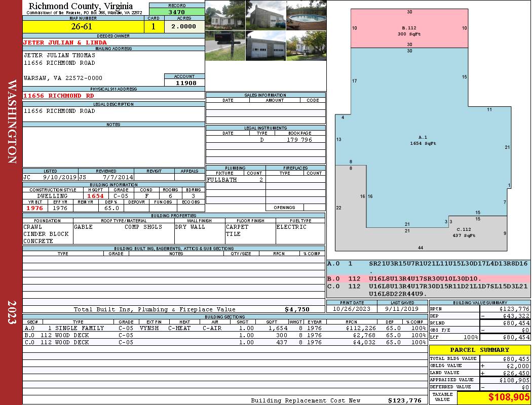Click the year built value 1976 in red
The height and width of the screenshot is (405, 532).
pos(34,208)
